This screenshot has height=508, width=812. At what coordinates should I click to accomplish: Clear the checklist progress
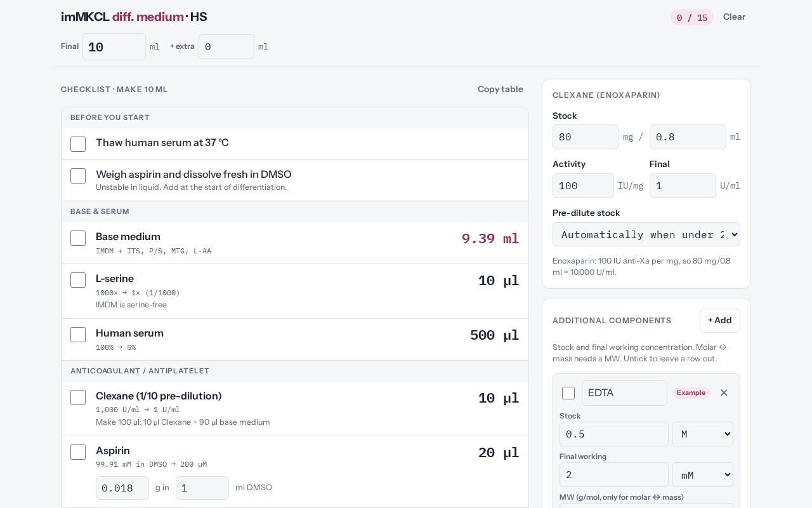tap(734, 17)
